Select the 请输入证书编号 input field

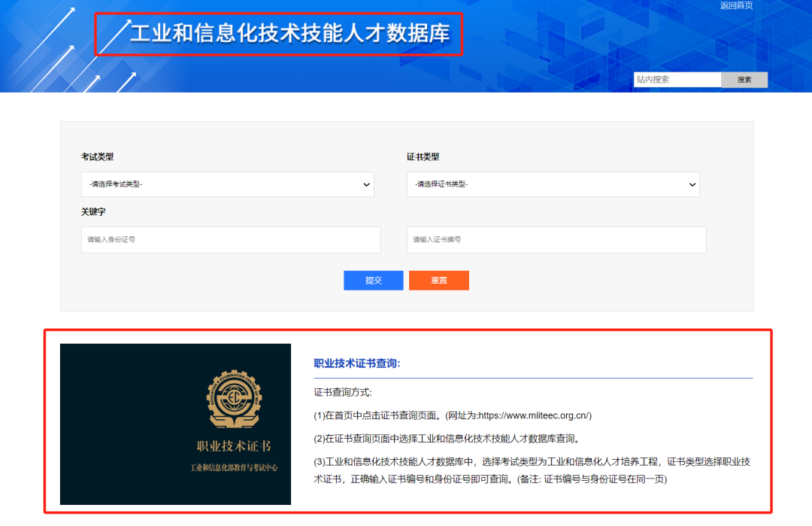[x=556, y=240]
